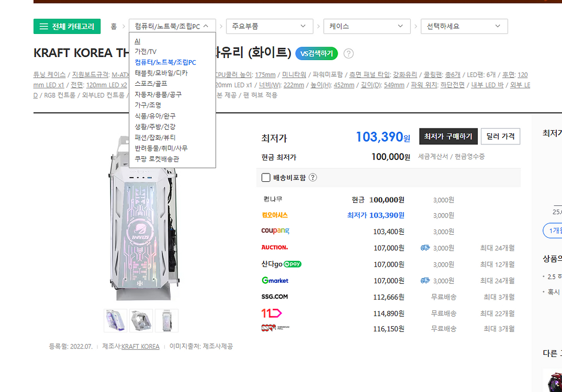Click the Shinsegae Mall seller logo
562x392 pixels.
(x=275, y=328)
